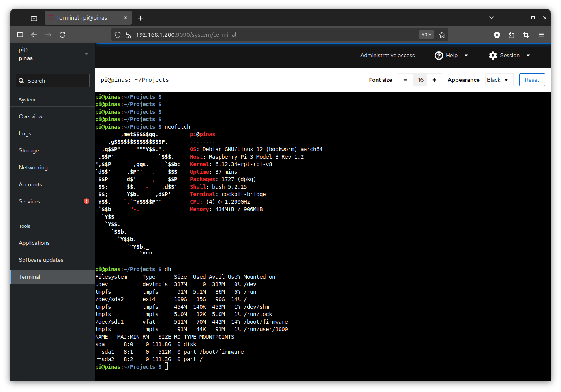
Task: Click the /dev/sda2 ext4 filesystem row
Action: [171, 299]
